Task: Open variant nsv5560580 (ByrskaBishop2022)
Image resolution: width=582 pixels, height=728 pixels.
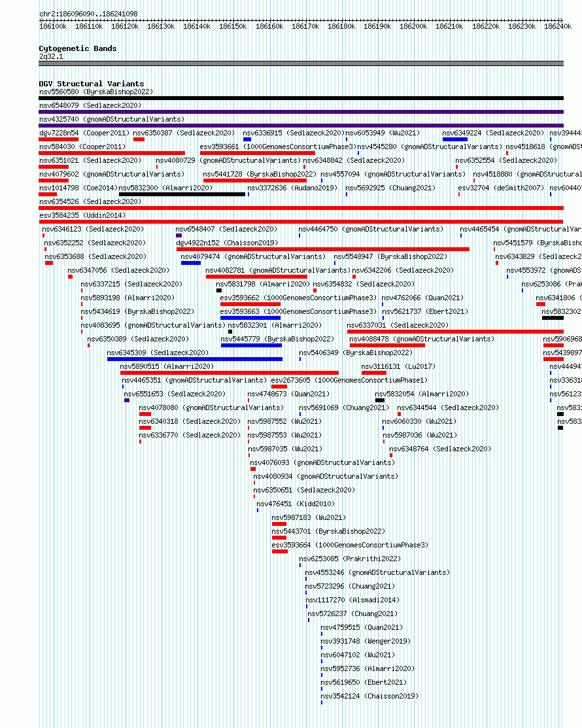Action: point(96,92)
